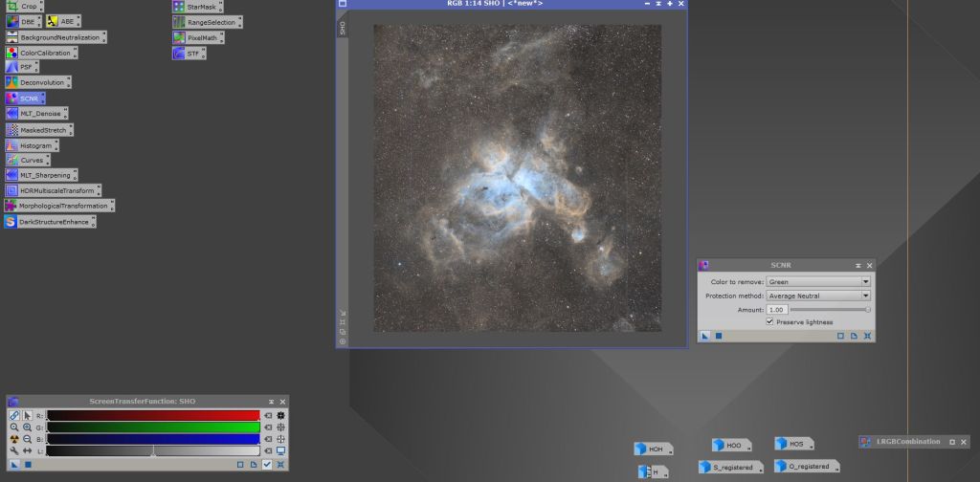Open the Deconvolution process icon
Screen dimensions: 980x482
coord(41,83)
